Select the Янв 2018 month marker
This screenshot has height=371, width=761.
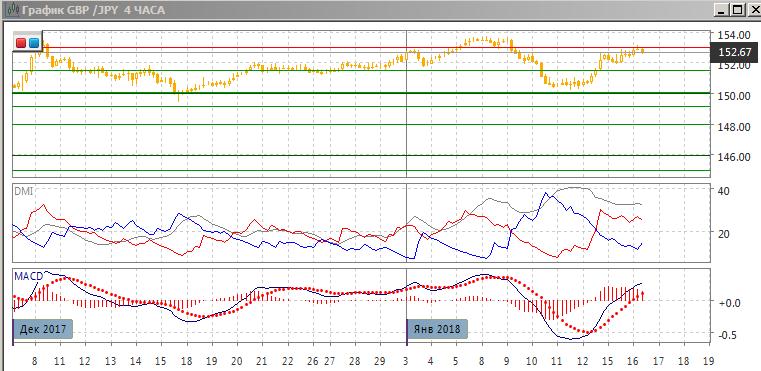437,329
